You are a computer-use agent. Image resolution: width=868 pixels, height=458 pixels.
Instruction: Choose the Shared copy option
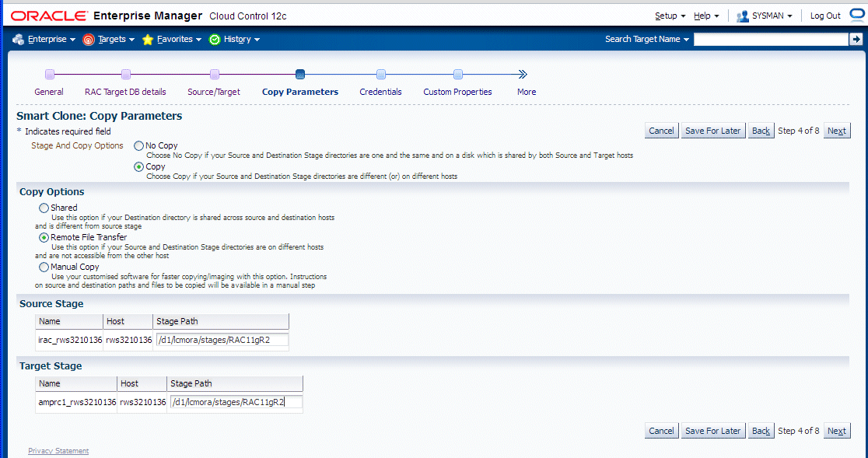point(44,208)
